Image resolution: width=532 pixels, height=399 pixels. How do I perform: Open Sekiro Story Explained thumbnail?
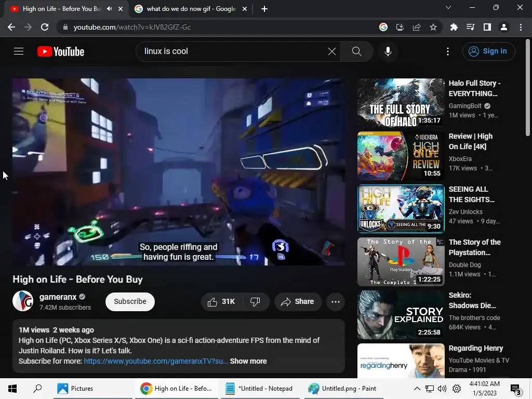pyautogui.click(x=401, y=314)
